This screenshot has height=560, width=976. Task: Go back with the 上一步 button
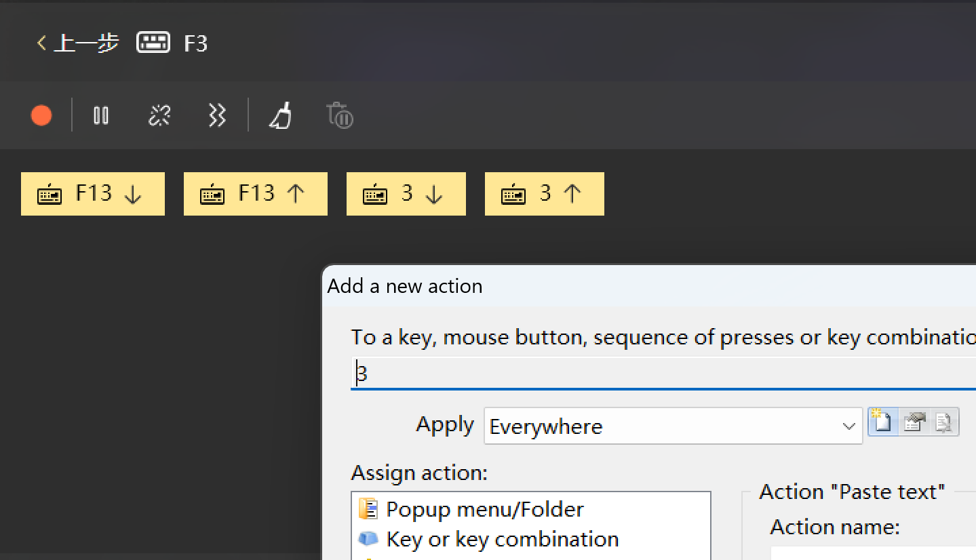click(77, 43)
